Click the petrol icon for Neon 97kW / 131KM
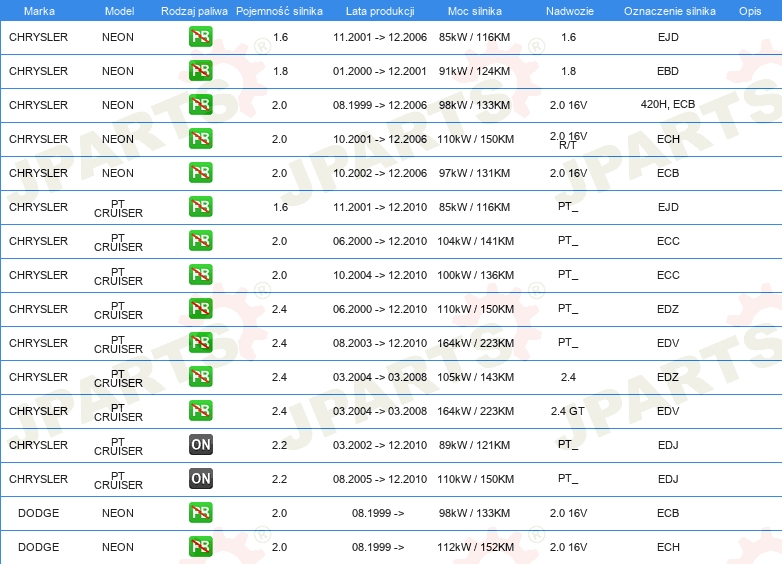This screenshot has width=782, height=564. pyautogui.click(x=200, y=173)
